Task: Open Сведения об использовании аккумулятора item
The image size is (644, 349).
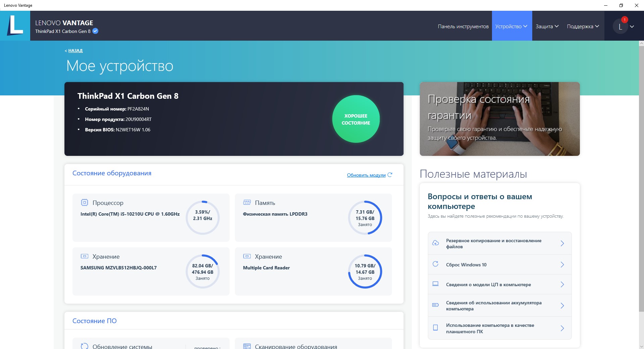Action: pos(500,306)
